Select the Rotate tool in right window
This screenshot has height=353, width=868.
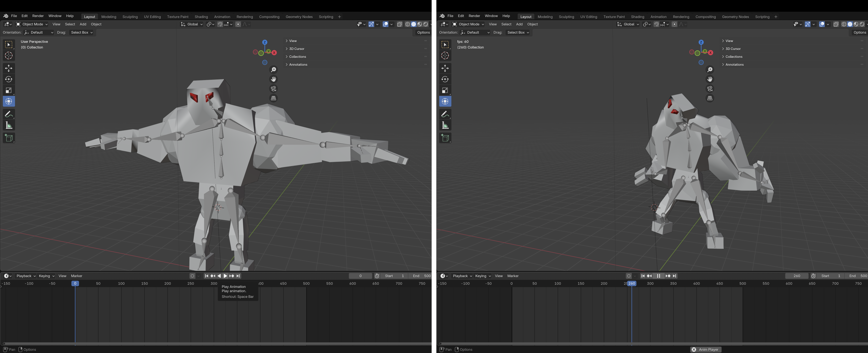coord(445,79)
